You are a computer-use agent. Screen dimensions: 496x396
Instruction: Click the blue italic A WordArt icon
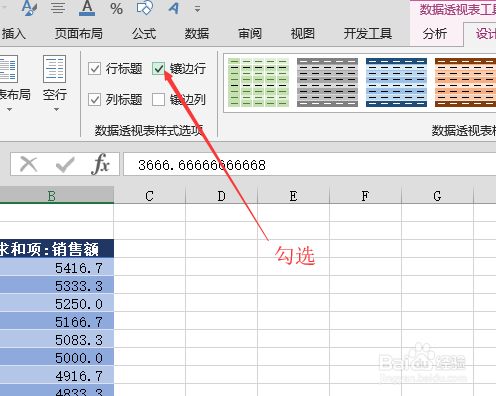pos(174,8)
